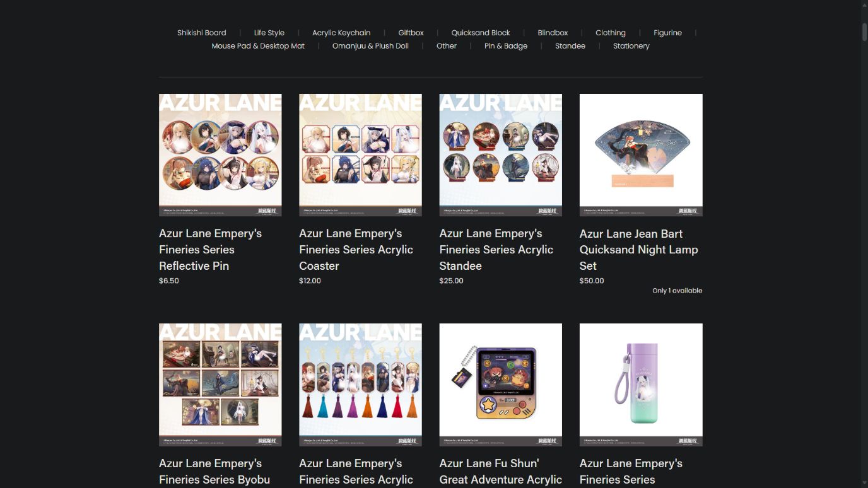
Task: Open the Stationery category
Action: click(x=631, y=46)
